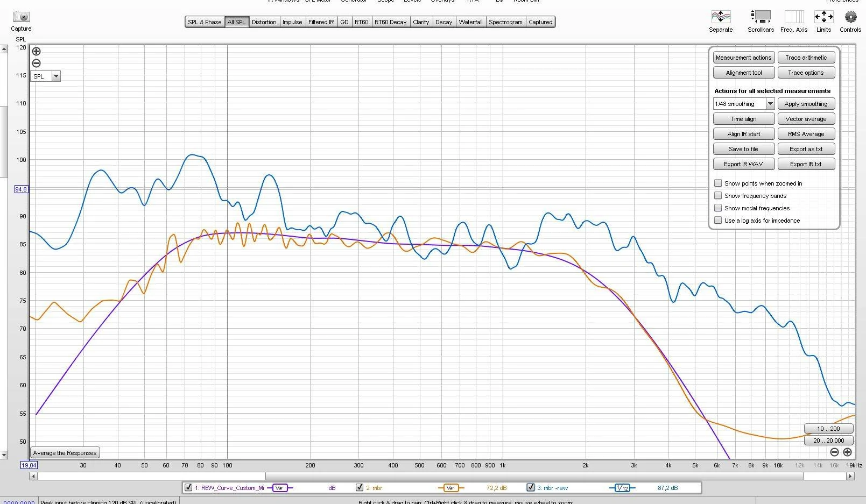The width and height of the screenshot is (866, 504).
Task: Click the horizontal scrollbar left arrow
Action: [33, 476]
